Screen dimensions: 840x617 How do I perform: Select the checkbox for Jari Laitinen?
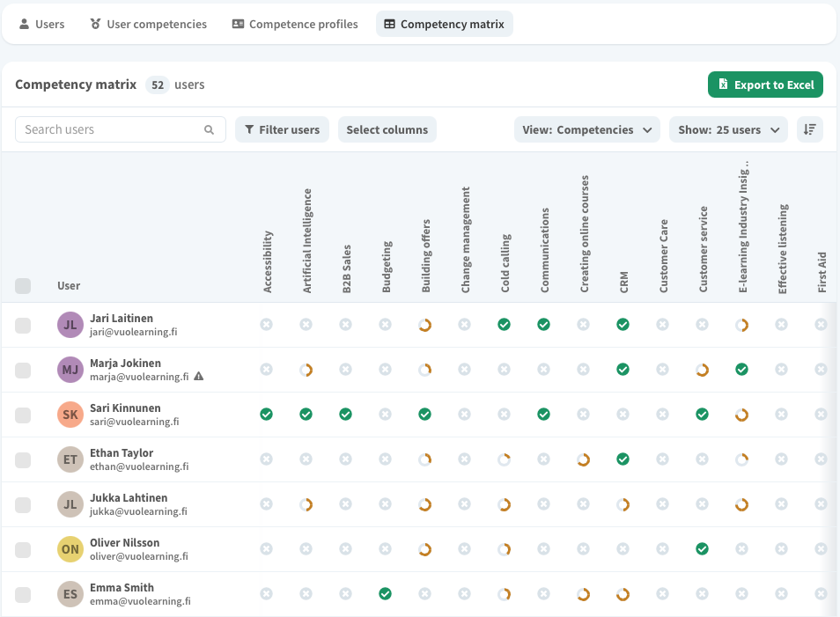(x=23, y=326)
